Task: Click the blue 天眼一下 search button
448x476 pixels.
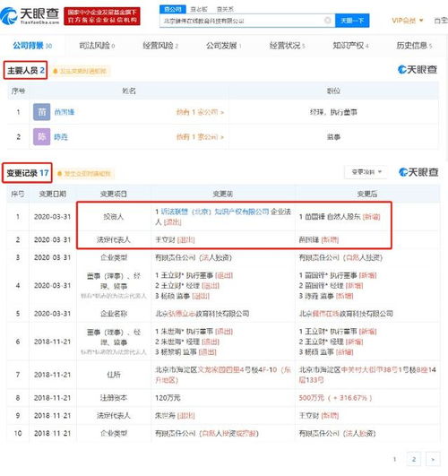Action: click(x=352, y=21)
